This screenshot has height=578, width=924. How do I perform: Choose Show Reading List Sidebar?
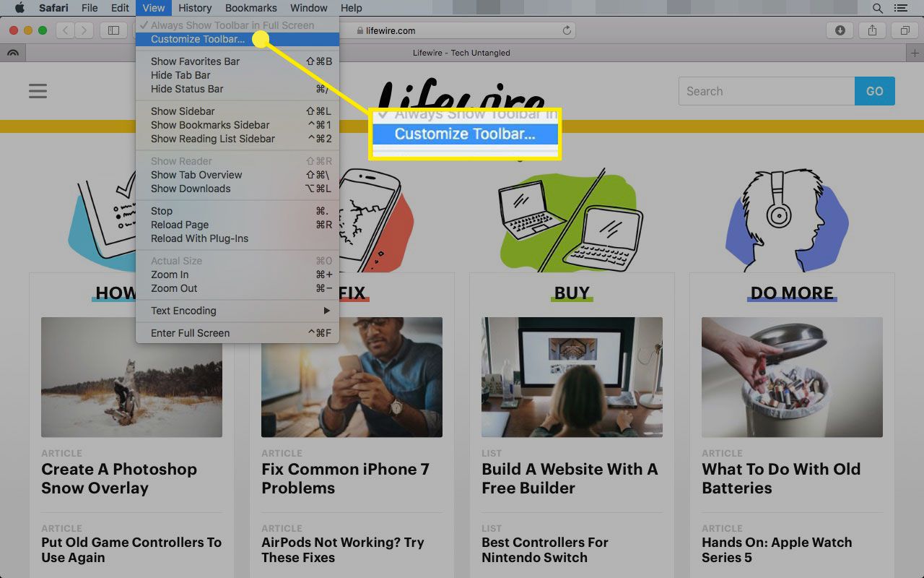tap(237, 139)
